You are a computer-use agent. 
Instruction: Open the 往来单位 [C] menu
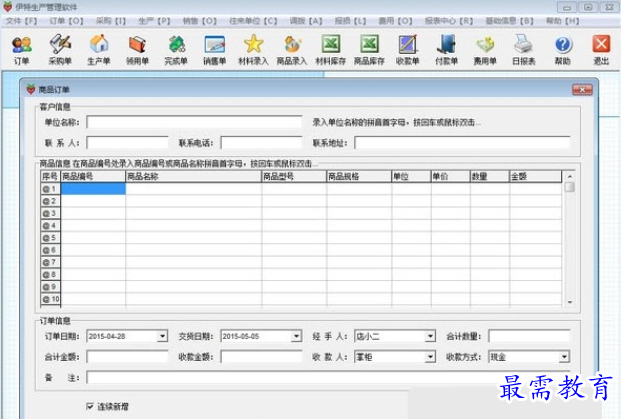tap(253, 21)
